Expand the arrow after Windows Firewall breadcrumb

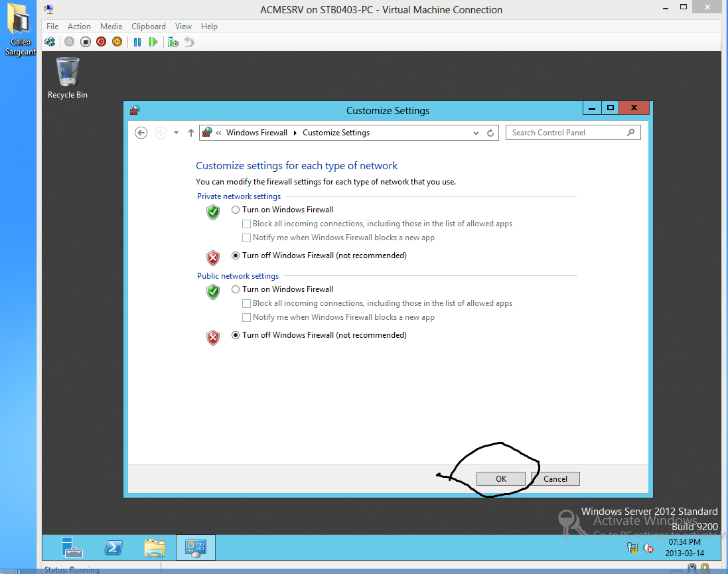[x=295, y=133]
